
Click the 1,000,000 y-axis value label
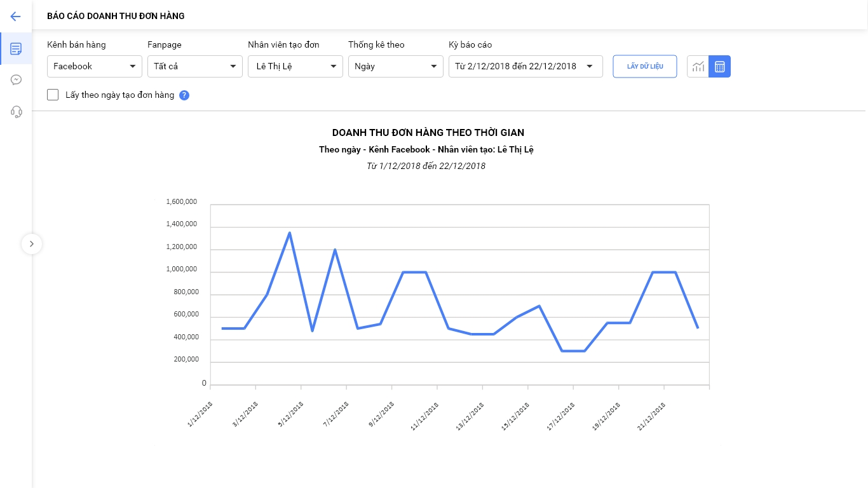(182, 269)
